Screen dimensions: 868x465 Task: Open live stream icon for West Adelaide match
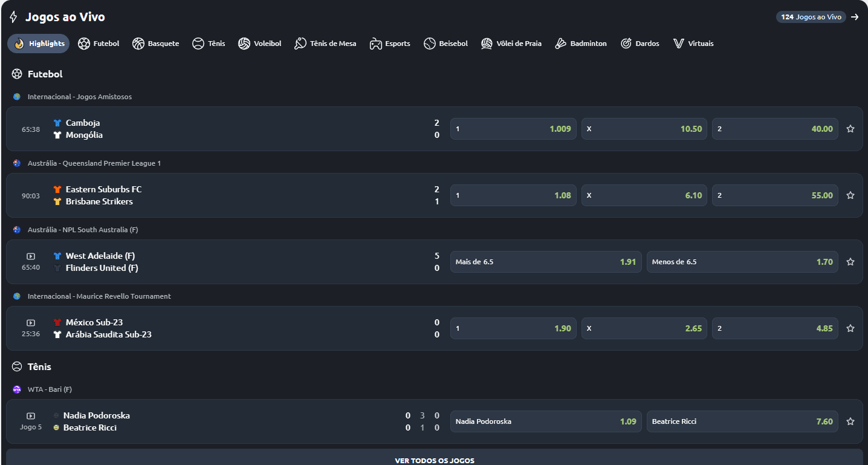pos(31,256)
